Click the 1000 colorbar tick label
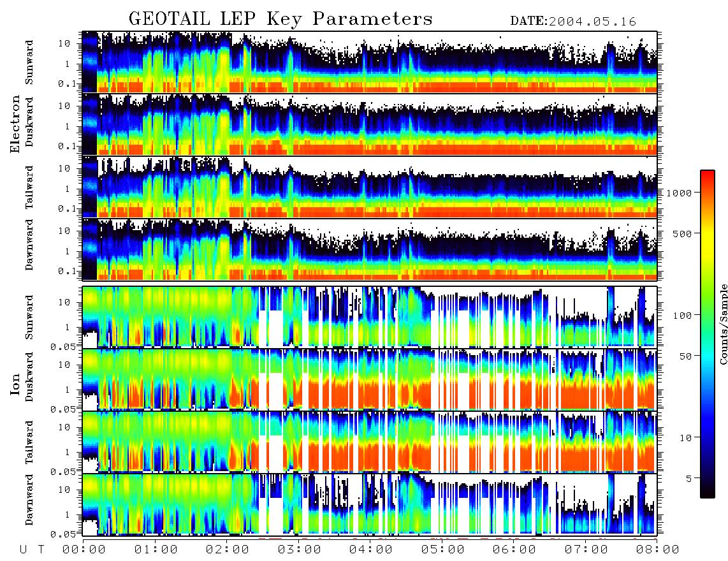The width and height of the screenshot is (728, 561). click(678, 193)
